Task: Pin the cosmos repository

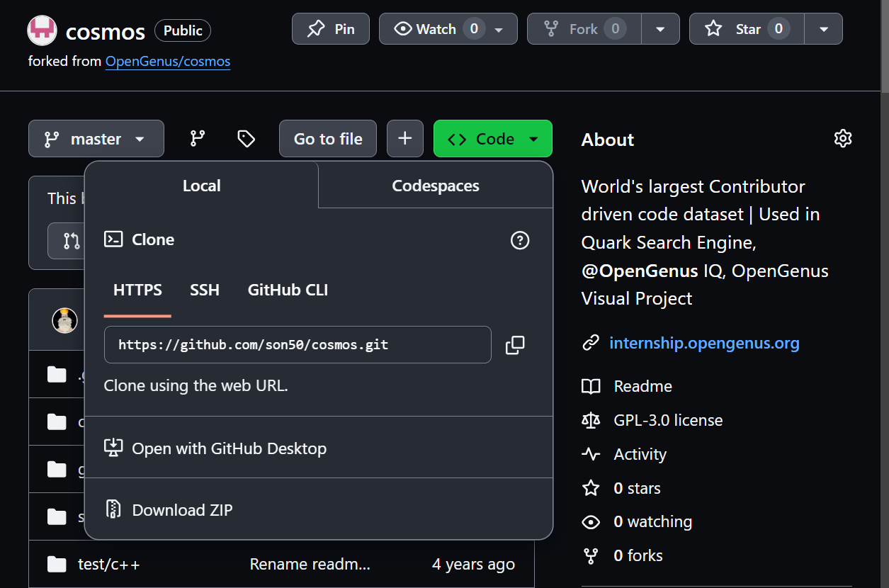Action: [331, 29]
